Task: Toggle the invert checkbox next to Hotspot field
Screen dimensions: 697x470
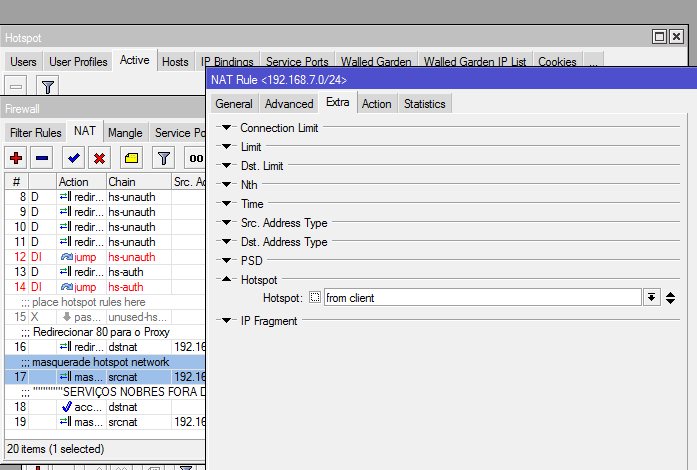Action: point(315,297)
